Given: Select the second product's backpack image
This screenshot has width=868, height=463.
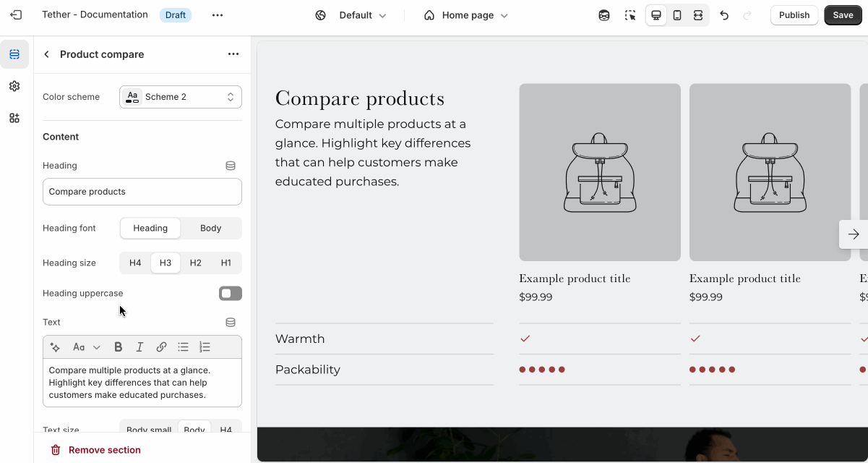Looking at the screenshot, I should (770, 172).
